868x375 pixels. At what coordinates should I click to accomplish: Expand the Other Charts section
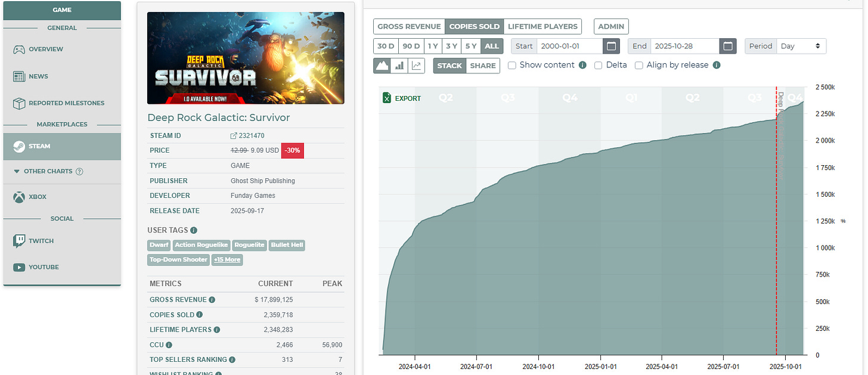(x=48, y=171)
